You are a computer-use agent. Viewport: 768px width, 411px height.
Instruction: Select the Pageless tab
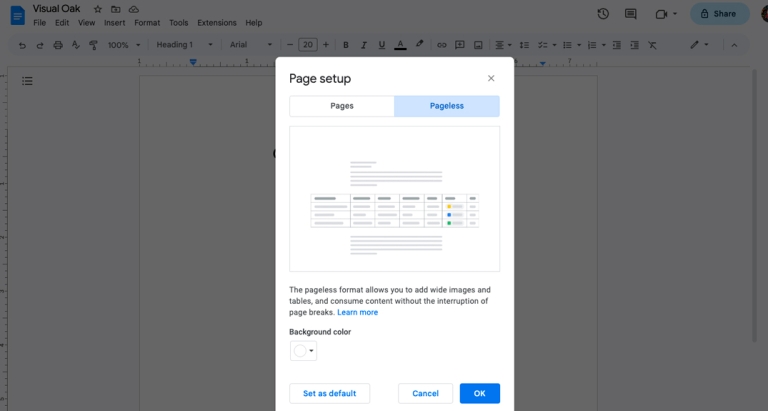pos(447,106)
